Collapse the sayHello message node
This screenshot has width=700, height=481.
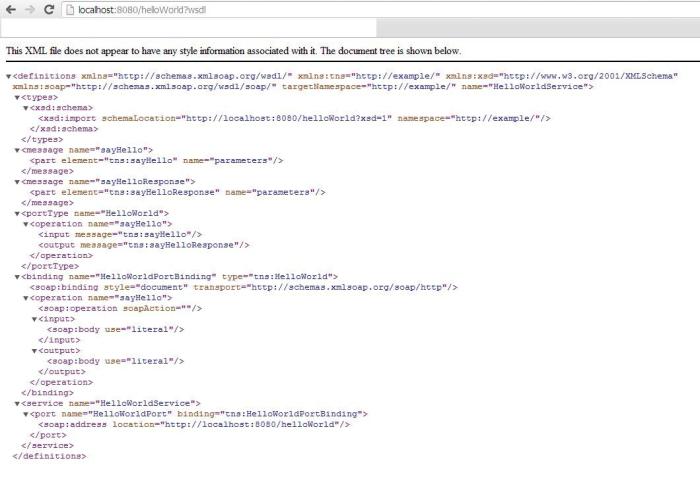(17, 150)
